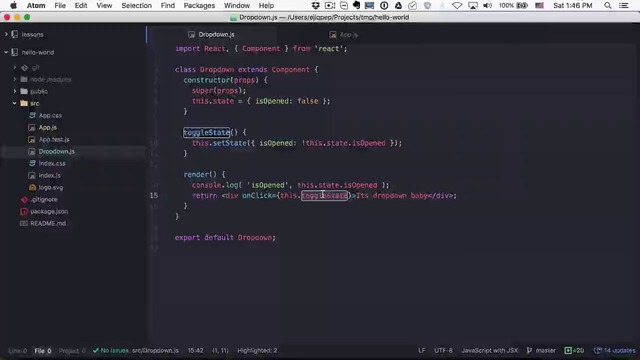Viewport: 640px width, 360px height.
Task: Open the AirPlay display menu
Action: coord(473,5)
